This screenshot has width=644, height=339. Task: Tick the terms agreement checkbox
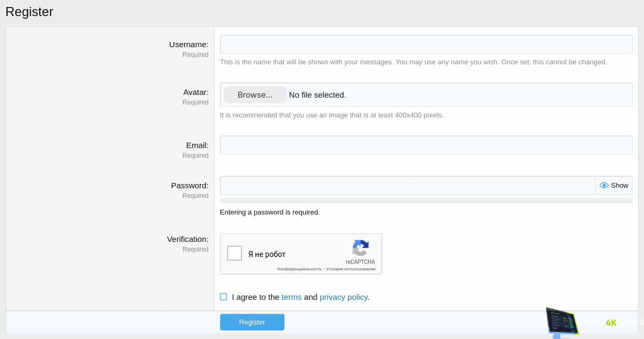[223, 297]
